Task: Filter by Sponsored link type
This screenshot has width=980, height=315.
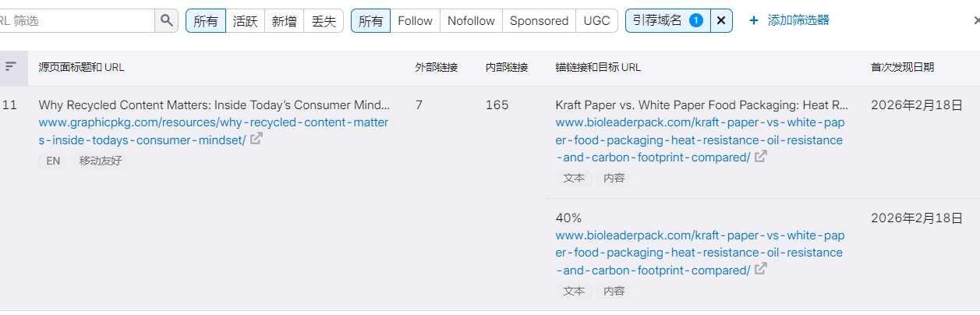Action: [x=539, y=21]
